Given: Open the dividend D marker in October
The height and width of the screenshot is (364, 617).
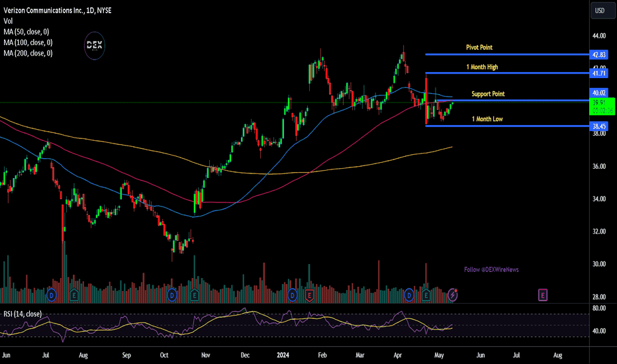Looking at the screenshot, I should [172, 295].
